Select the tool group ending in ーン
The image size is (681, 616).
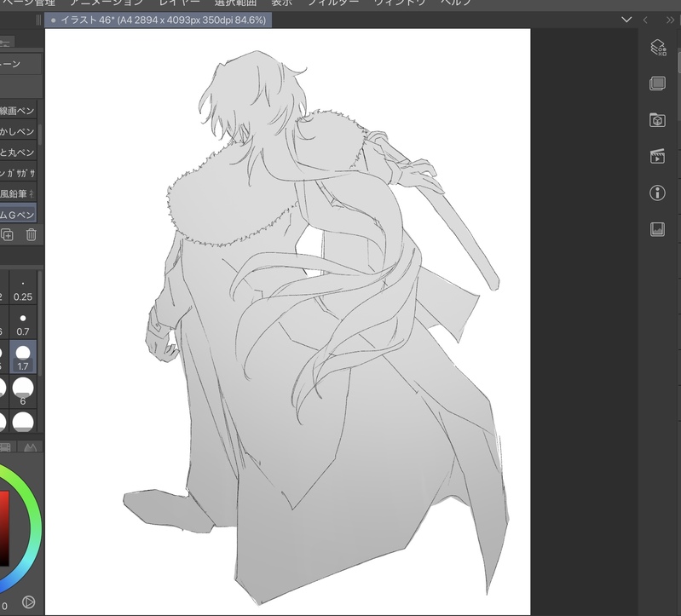click(x=20, y=64)
